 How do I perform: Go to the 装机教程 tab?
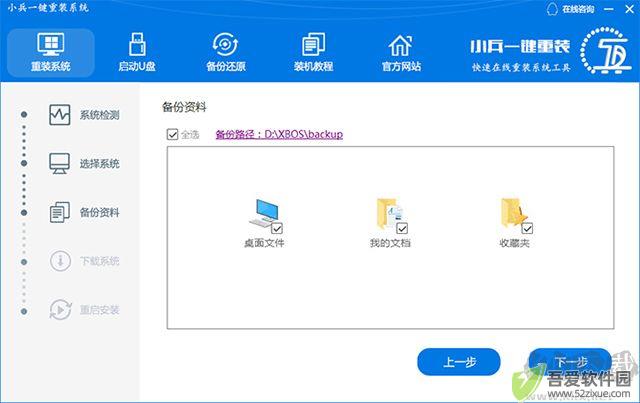pos(313,53)
